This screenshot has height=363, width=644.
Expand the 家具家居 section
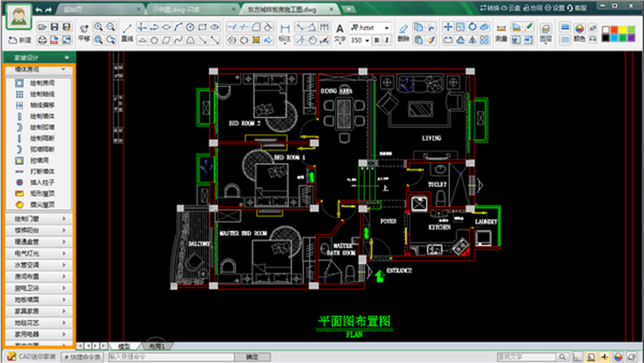click(39, 311)
